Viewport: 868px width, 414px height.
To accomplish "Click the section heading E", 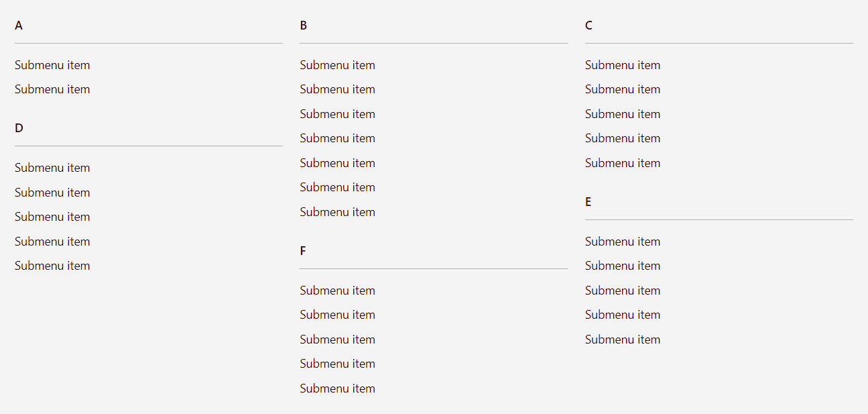I will tap(588, 202).
